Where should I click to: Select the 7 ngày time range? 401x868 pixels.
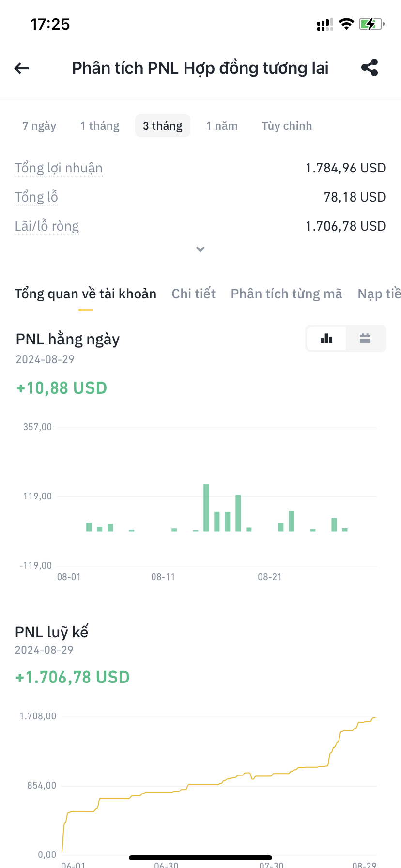point(39,126)
